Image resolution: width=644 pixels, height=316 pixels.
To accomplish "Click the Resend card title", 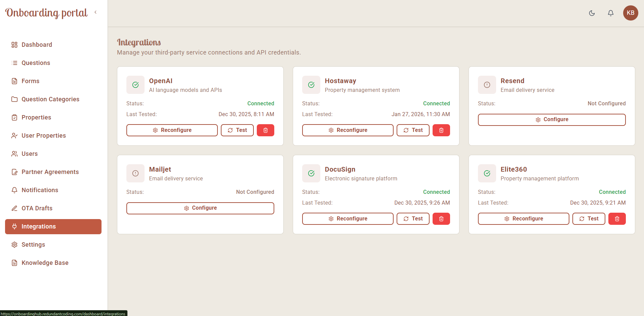I will pos(512,81).
